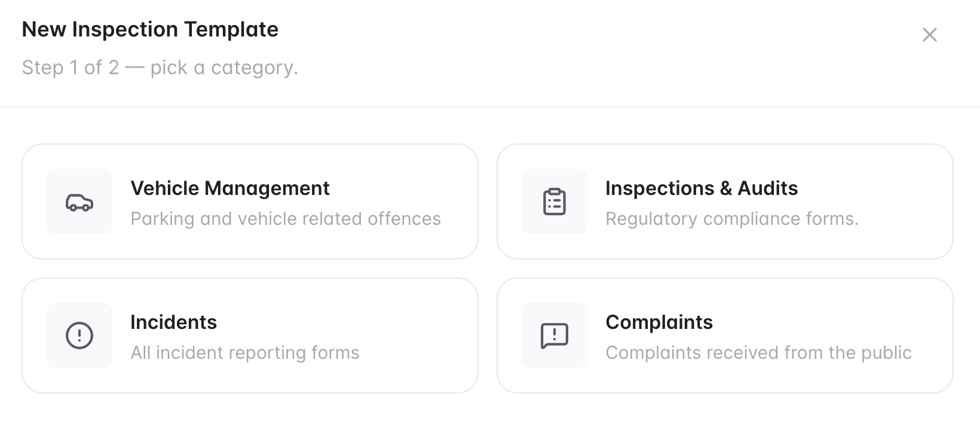Select the Complaints category heading
This screenshot has height=421, width=980.
click(659, 322)
